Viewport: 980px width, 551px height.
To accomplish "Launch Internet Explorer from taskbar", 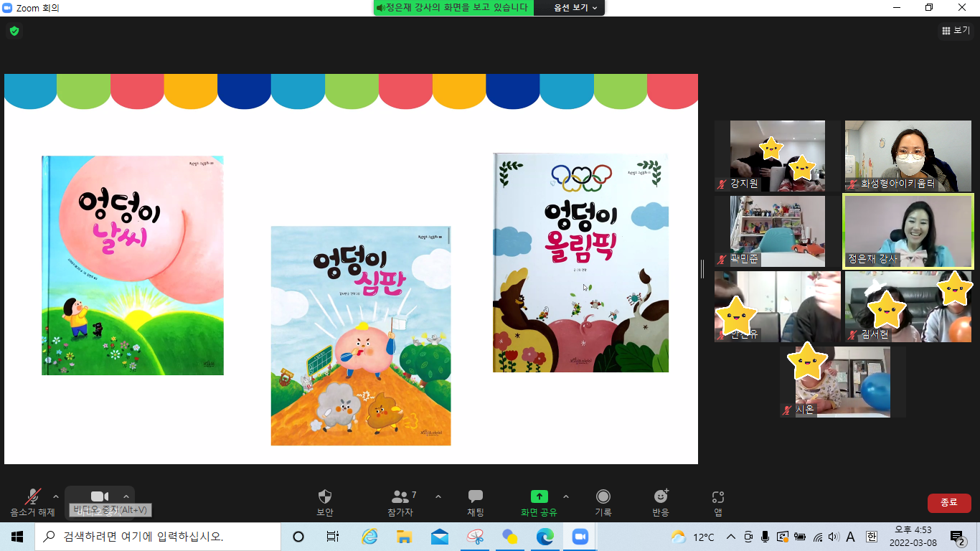I will point(369,537).
